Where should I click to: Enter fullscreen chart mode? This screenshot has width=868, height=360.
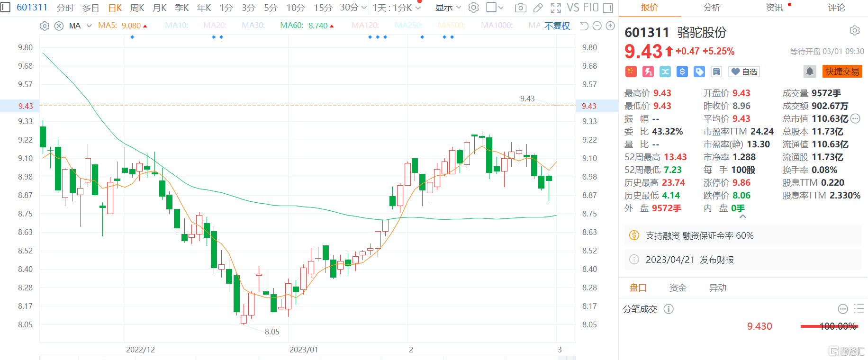(556, 8)
